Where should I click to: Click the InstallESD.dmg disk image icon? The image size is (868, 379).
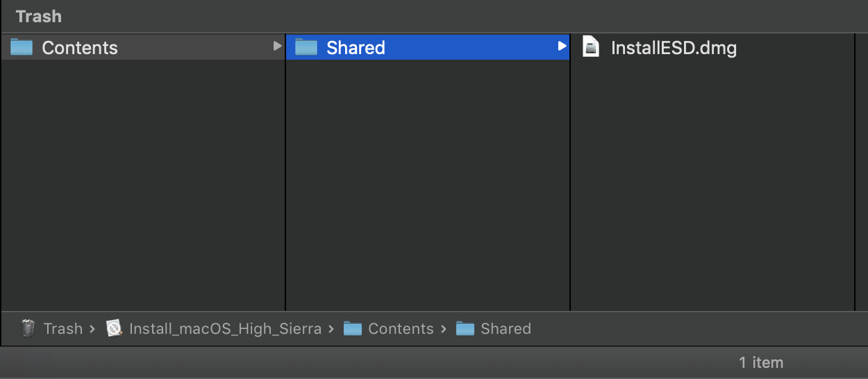tap(591, 47)
